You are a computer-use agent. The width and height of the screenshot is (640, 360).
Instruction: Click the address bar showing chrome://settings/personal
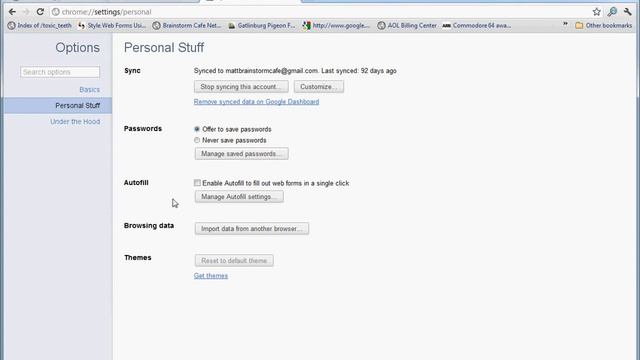coord(318,12)
